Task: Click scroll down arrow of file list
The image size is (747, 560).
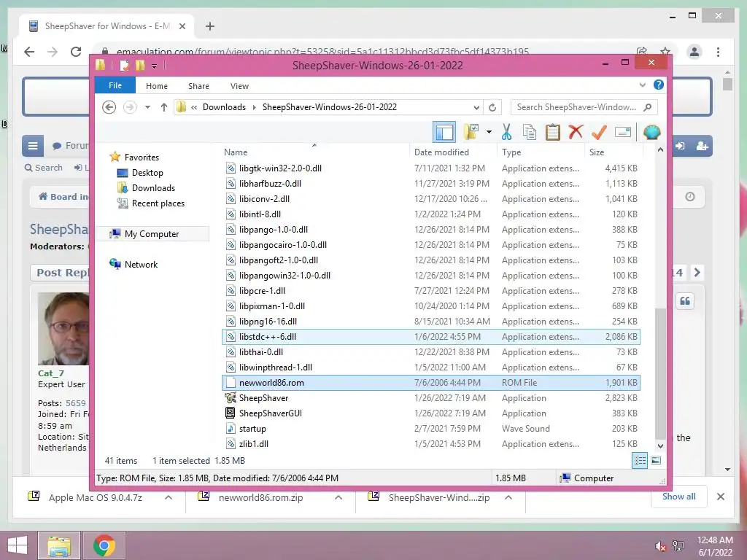Action: (660, 446)
